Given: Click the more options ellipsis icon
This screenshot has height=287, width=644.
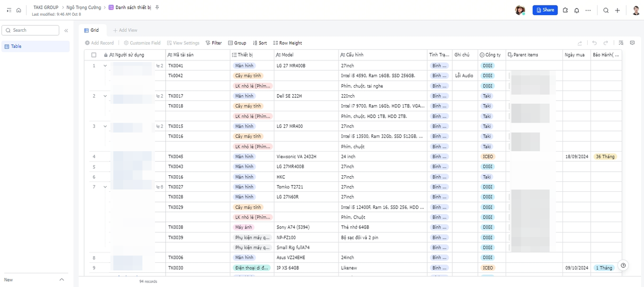Looking at the screenshot, I should (x=588, y=10).
